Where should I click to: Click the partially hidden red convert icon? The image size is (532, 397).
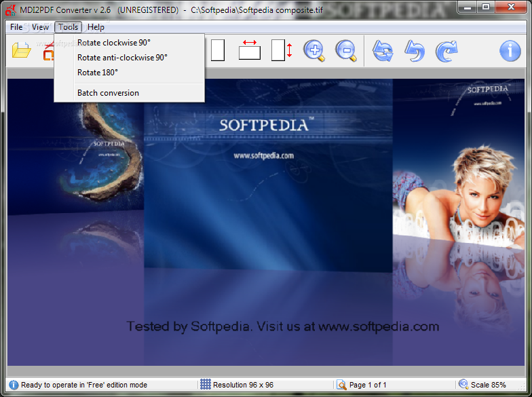pos(49,51)
